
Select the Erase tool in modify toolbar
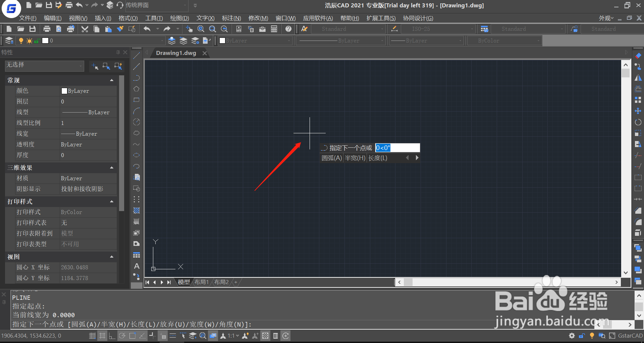click(638, 56)
